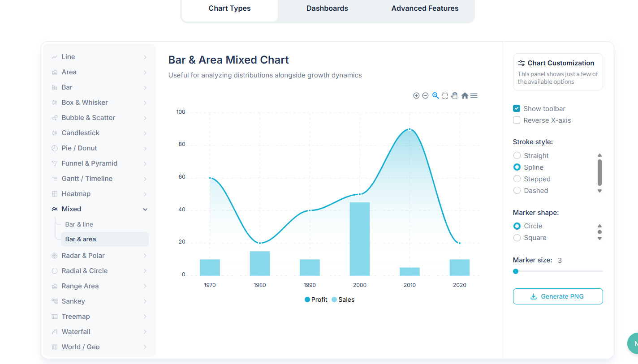The width and height of the screenshot is (638, 364).
Task: Switch to the Dashboards tab
Action: point(327,9)
